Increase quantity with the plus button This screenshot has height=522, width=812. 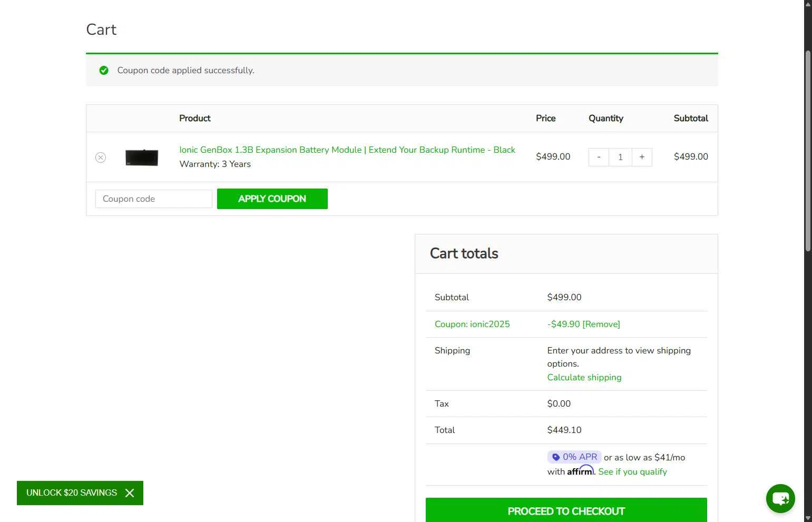(642, 157)
